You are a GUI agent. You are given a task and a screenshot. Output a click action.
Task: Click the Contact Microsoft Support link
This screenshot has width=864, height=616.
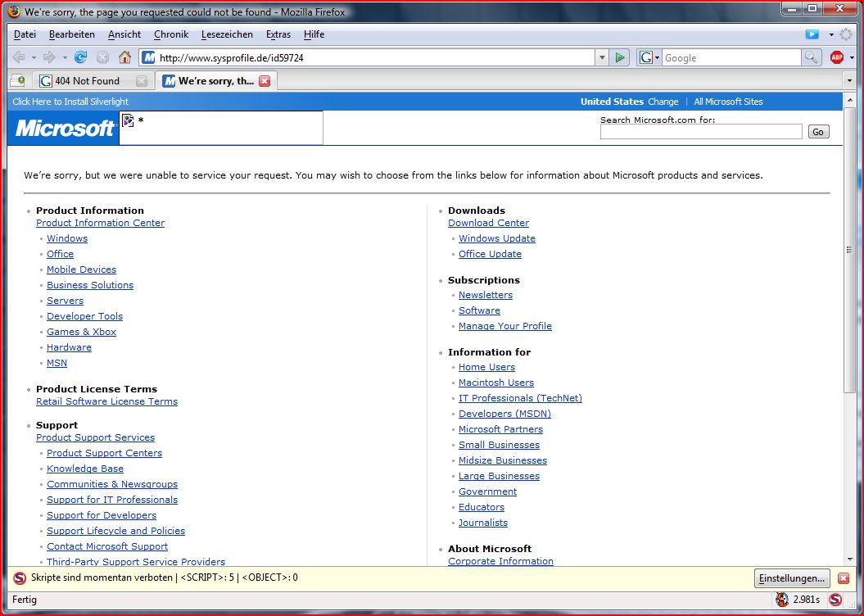coord(107,546)
